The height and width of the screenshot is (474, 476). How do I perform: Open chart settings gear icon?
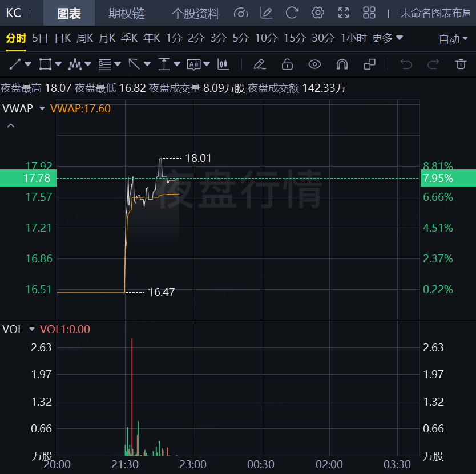[318, 13]
